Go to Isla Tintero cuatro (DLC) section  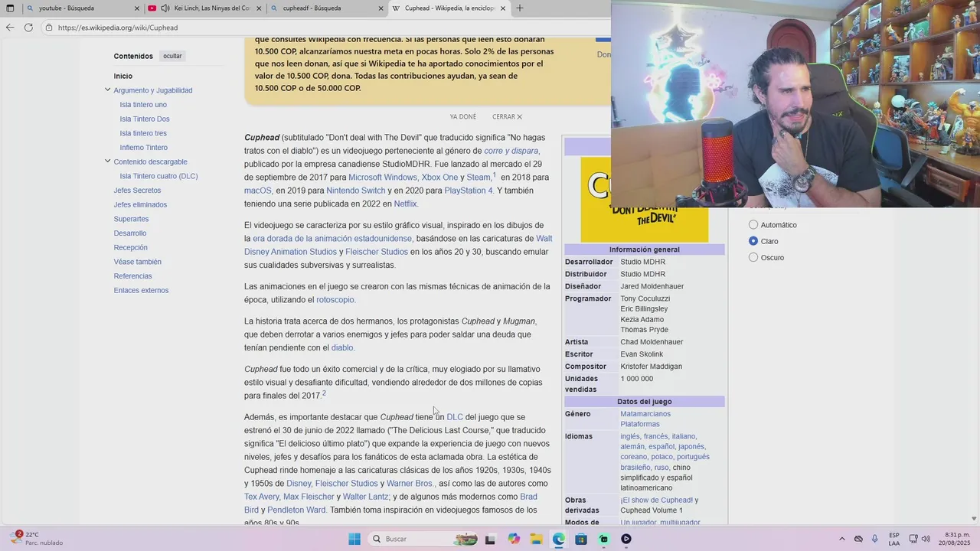tap(158, 176)
